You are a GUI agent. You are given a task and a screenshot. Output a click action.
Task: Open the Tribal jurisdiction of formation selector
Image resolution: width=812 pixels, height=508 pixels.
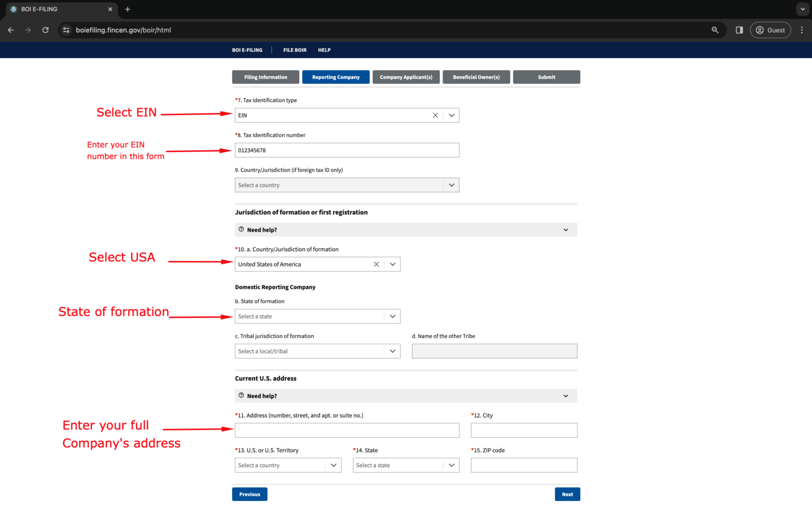pos(392,351)
